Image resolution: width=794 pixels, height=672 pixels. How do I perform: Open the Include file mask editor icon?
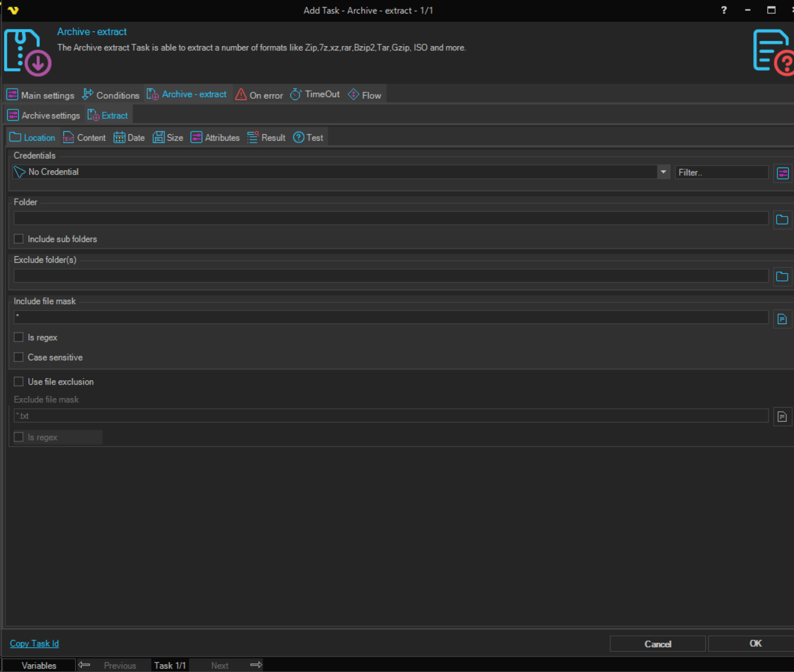coord(782,319)
